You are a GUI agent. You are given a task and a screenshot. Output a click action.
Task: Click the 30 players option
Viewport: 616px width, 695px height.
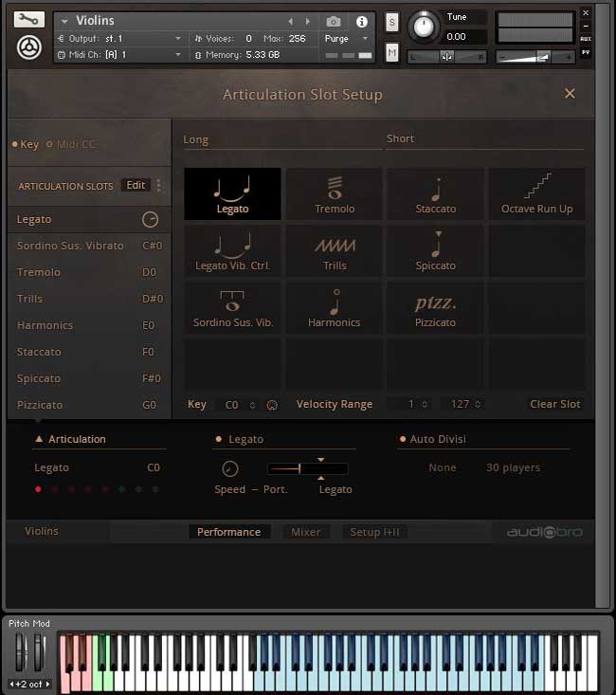(514, 467)
